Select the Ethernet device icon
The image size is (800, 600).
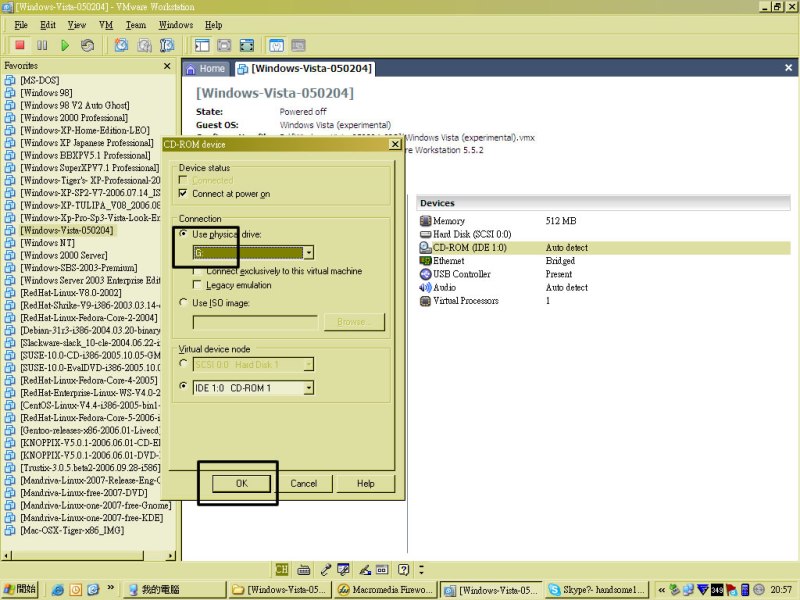(425, 261)
